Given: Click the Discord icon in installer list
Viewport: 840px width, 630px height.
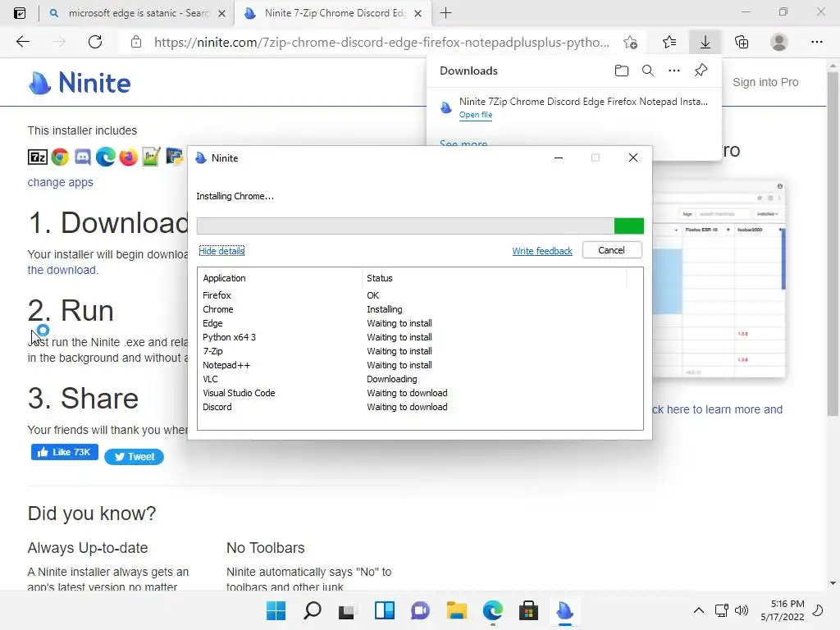Looking at the screenshot, I should [x=83, y=157].
